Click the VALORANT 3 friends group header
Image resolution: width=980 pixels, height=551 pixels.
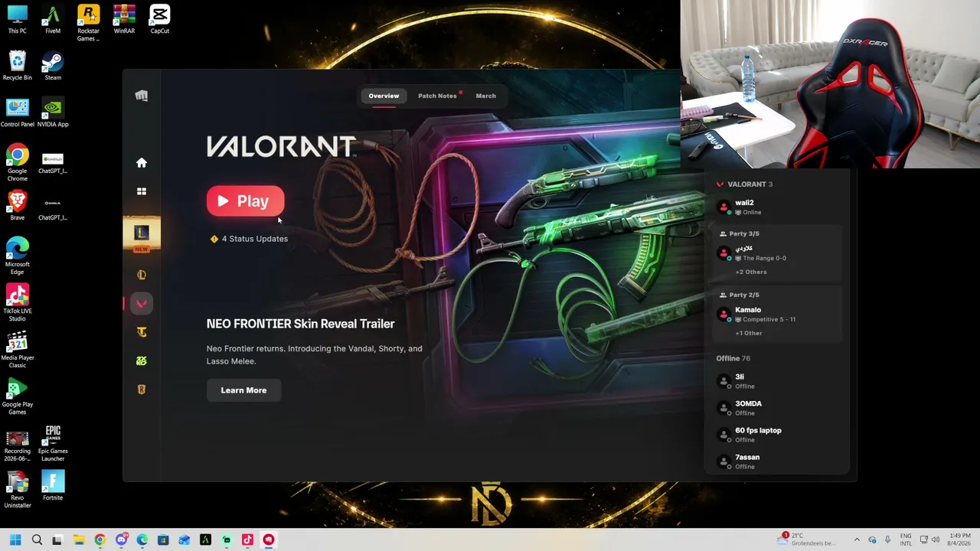click(x=744, y=184)
